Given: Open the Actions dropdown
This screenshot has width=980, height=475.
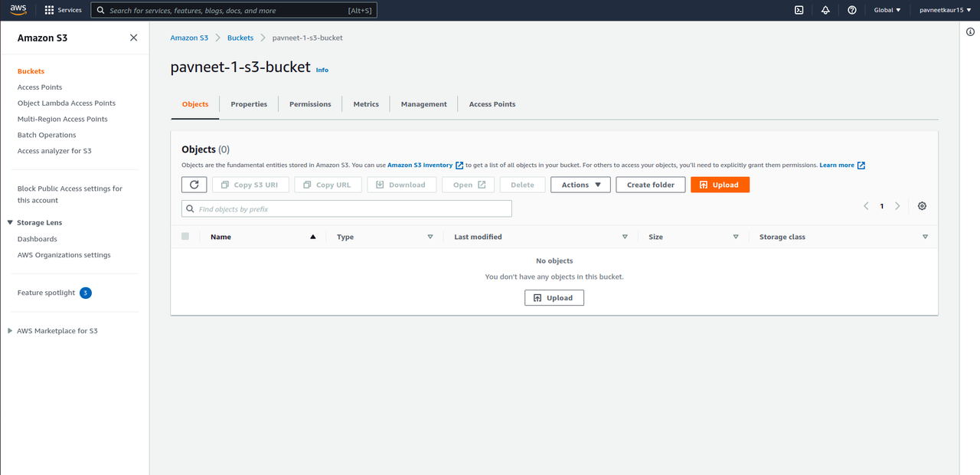Looking at the screenshot, I should 580,185.
